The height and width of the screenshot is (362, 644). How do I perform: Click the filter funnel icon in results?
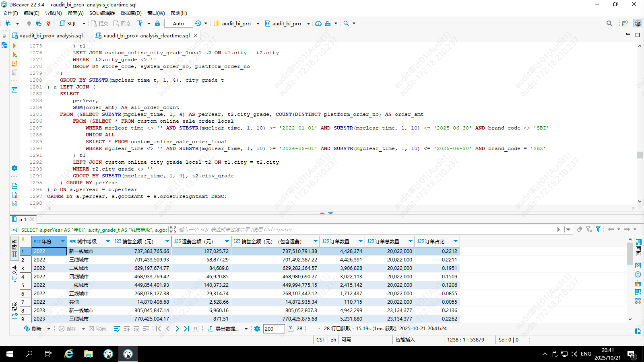(x=598, y=229)
